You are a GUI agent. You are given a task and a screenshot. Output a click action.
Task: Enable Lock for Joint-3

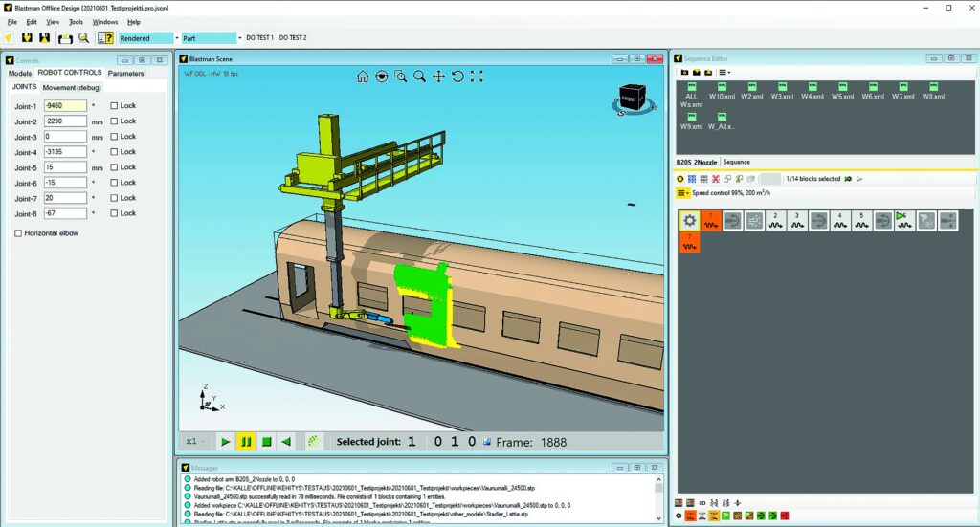tap(114, 136)
